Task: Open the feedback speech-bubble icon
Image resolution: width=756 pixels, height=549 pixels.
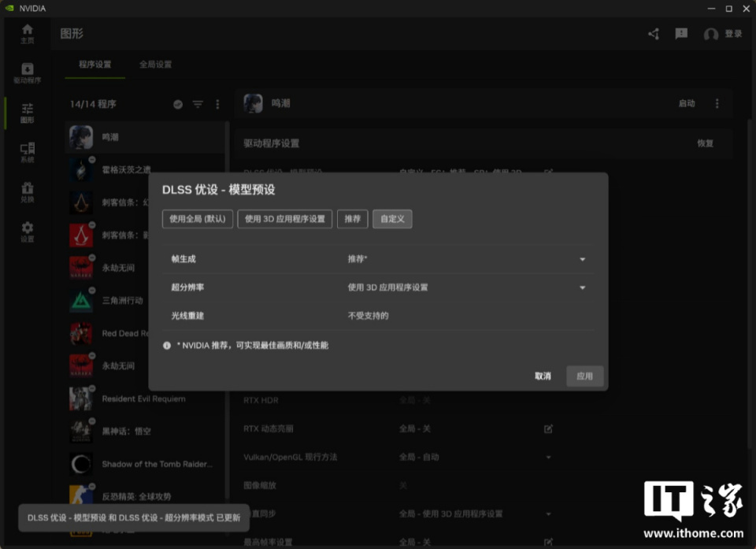Action: click(680, 34)
